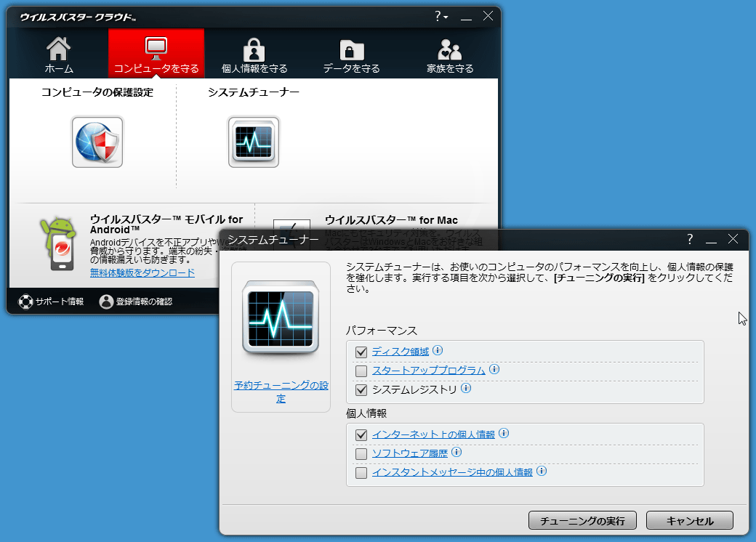Close the ウイルスバスター クラウド main window
The width and height of the screenshot is (756, 542).
tap(488, 16)
